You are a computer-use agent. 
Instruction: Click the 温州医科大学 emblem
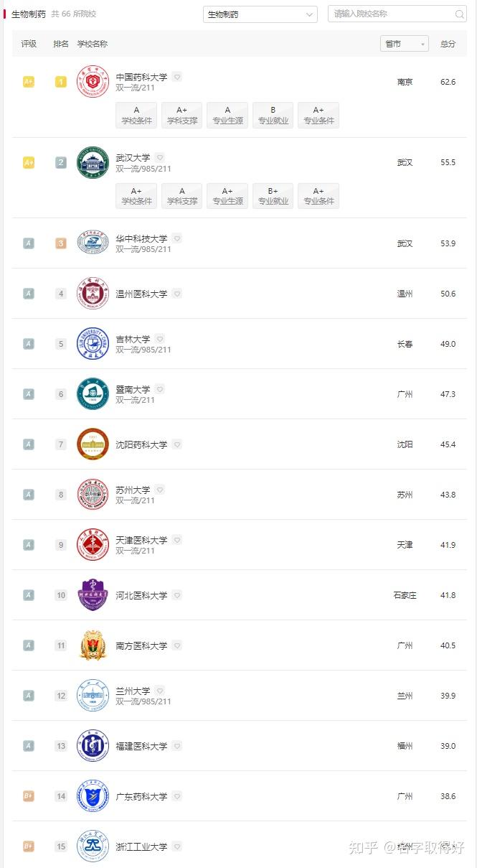(x=93, y=294)
